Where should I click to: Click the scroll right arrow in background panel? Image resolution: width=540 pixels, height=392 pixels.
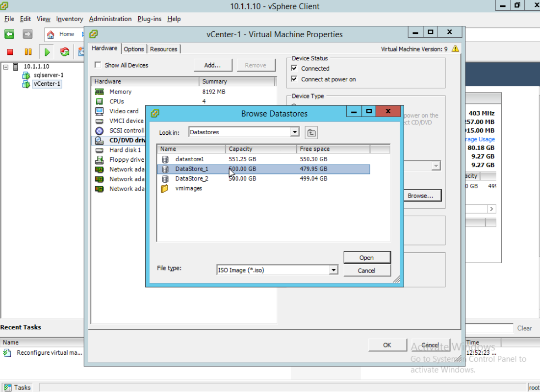(491, 209)
